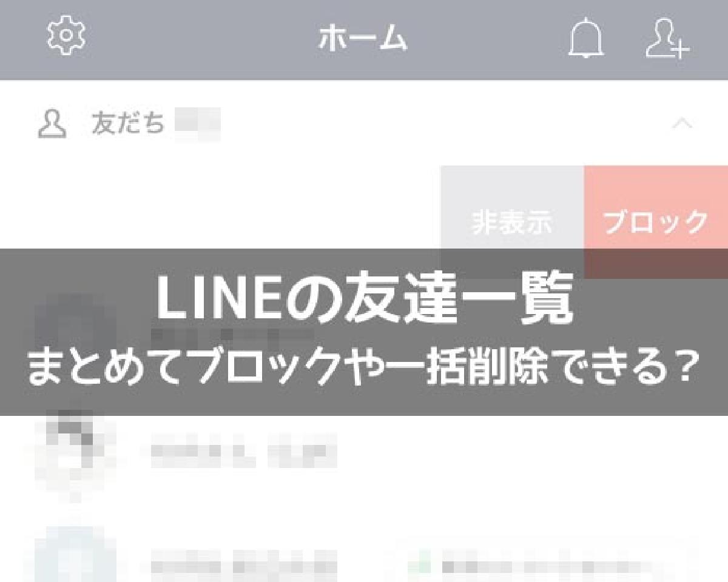Select the 友だち section header
Image resolution: width=728 pixels, height=582 pixels.
click(364, 124)
